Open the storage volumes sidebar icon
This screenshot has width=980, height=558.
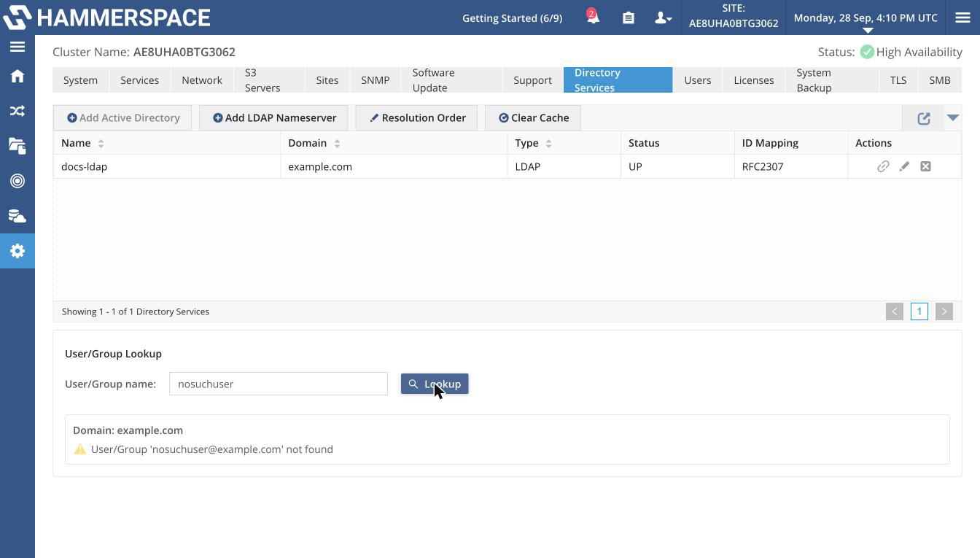coord(17,216)
